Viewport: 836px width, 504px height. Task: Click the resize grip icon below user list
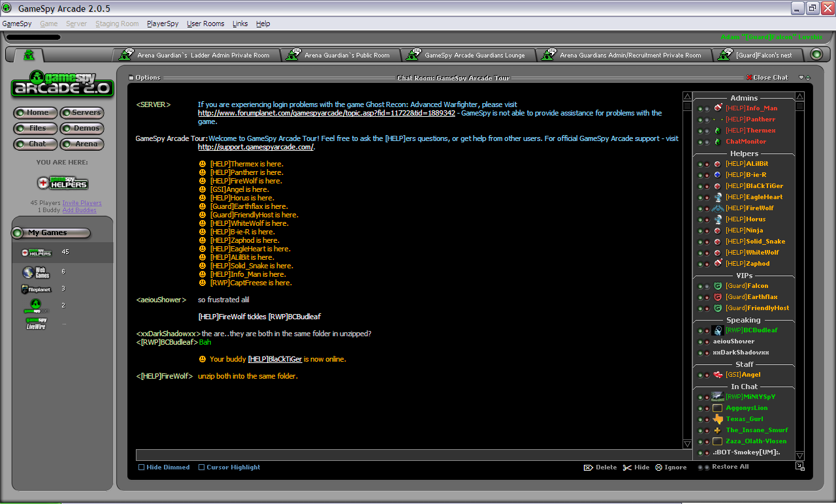tap(800, 466)
